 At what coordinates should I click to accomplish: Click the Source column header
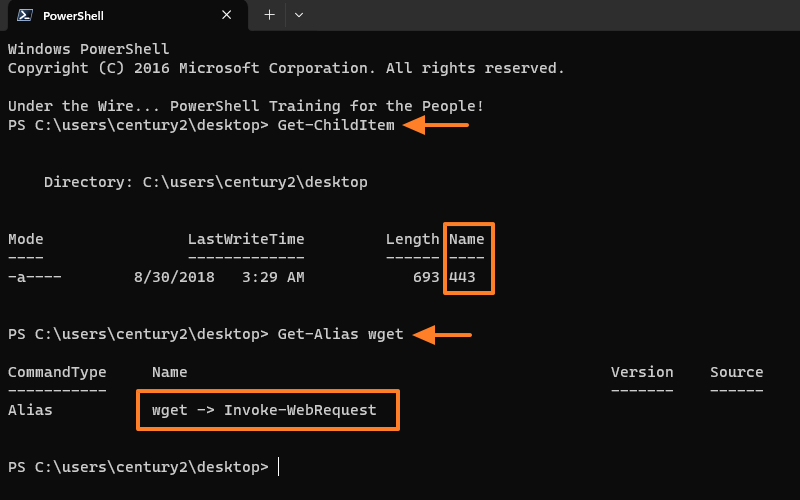(x=736, y=372)
